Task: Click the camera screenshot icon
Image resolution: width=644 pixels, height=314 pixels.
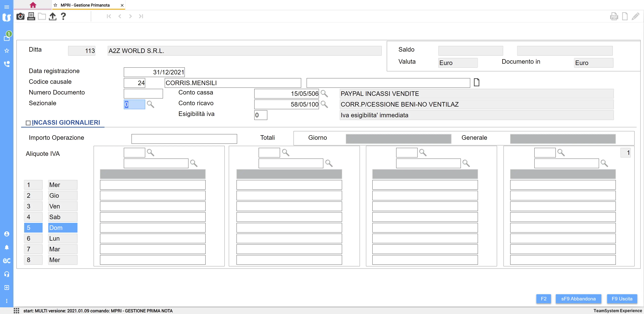Action: click(20, 16)
